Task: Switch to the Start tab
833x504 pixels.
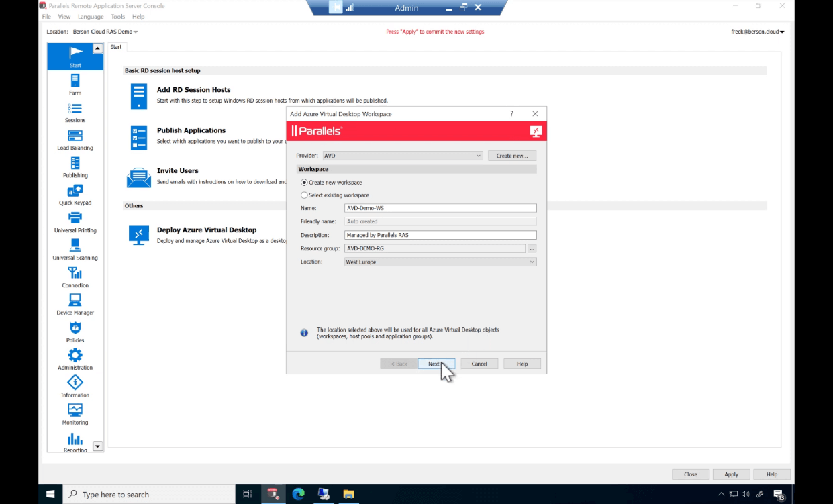Action: [115, 47]
